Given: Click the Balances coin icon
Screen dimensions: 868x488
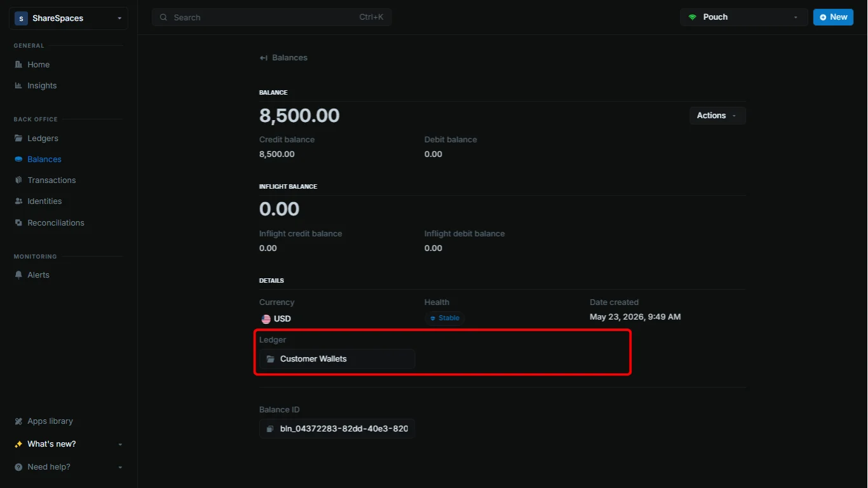Looking at the screenshot, I should point(18,159).
